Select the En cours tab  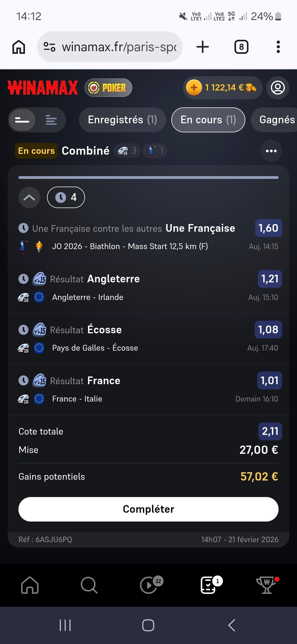coord(208,120)
